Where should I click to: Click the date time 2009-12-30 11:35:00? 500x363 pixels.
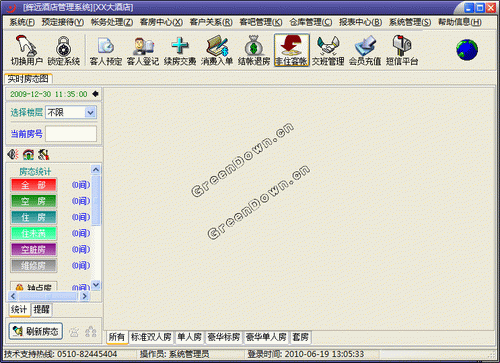[49, 94]
